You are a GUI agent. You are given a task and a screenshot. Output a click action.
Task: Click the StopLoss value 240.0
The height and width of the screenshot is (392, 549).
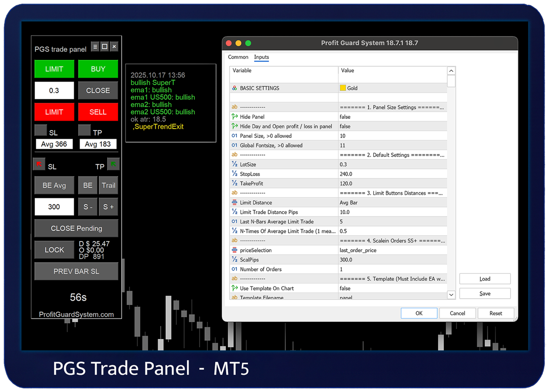393,174
